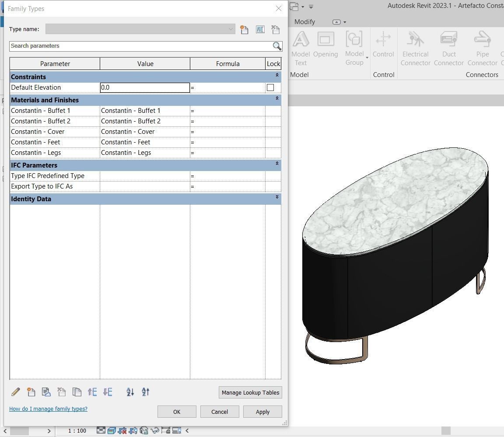The width and height of the screenshot is (504, 437).
Task: Click the Type IFC Predefined Type value cell
Action: (x=145, y=176)
